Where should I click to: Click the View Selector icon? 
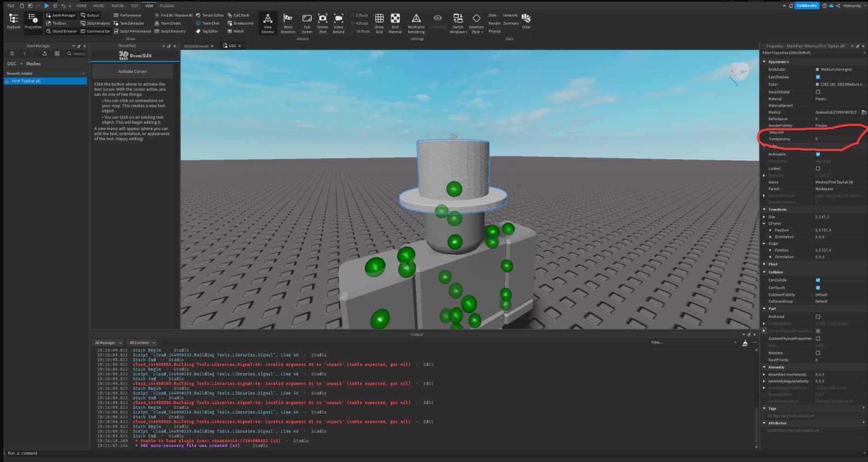(268, 22)
